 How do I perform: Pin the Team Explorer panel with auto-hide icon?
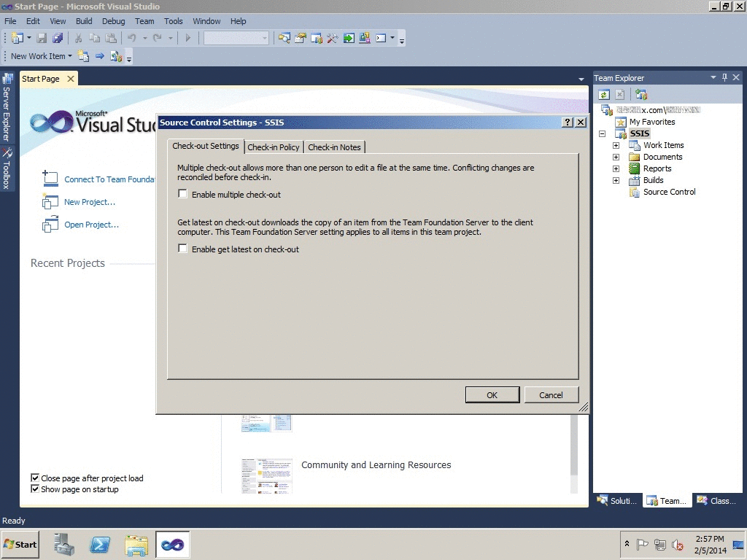pyautogui.click(x=724, y=77)
